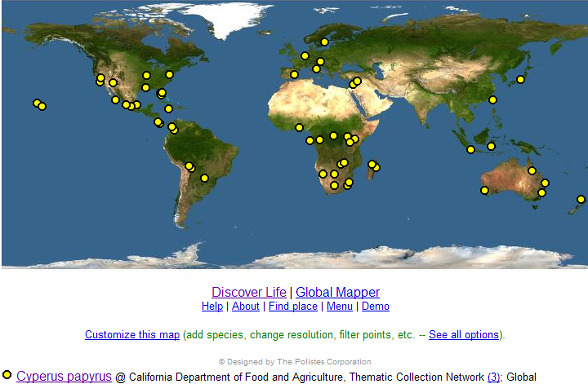This screenshot has width=588, height=384.
Task: Click the yellow marker in southeastern Brazil
Action: [204, 178]
